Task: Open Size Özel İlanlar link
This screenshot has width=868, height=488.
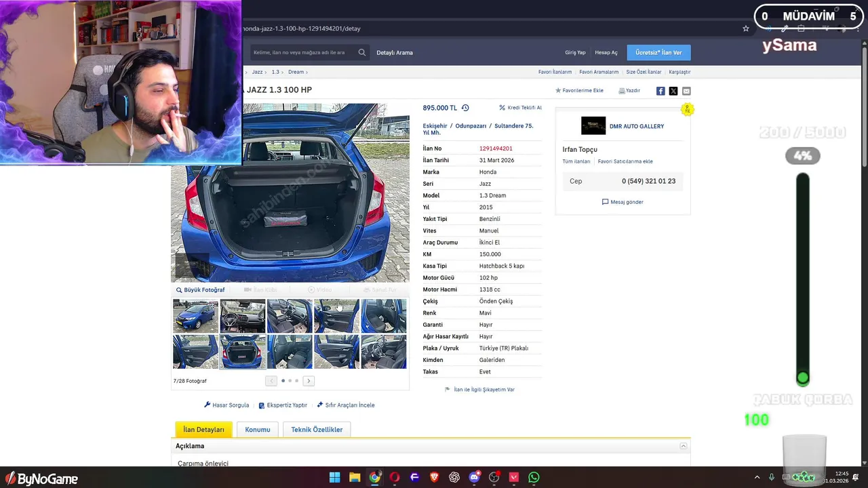Action: (x=644, y=72)
